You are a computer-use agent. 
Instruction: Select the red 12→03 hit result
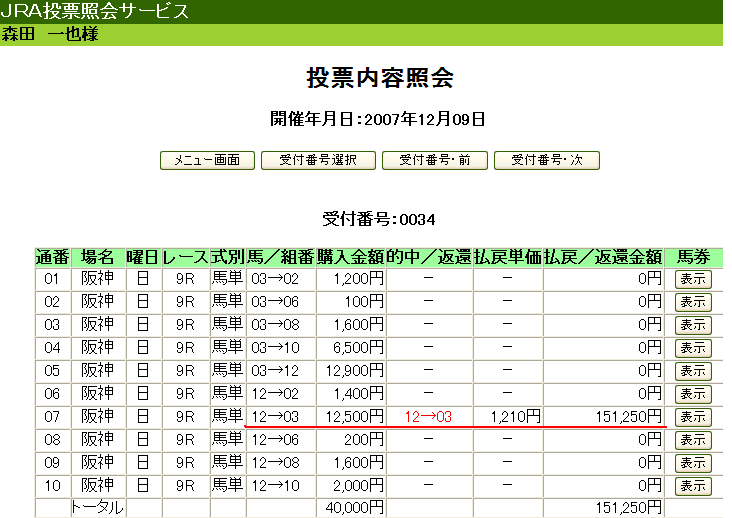click(x=429, y=417)
